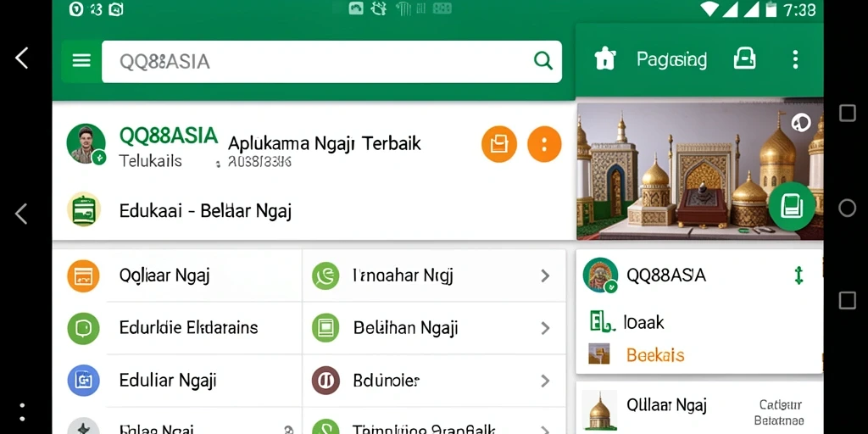Open the orange Beekais link
This screenshot has width=868, height=434.
655,355
